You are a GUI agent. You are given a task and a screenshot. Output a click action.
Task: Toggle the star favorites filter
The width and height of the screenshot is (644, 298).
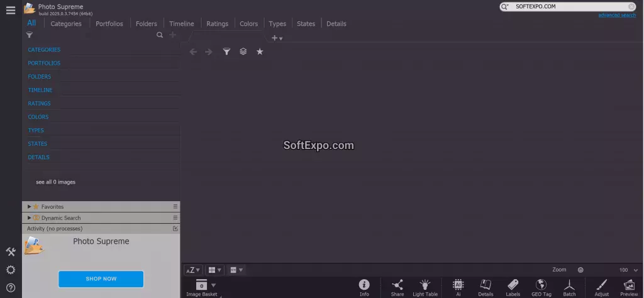point(260,52)
